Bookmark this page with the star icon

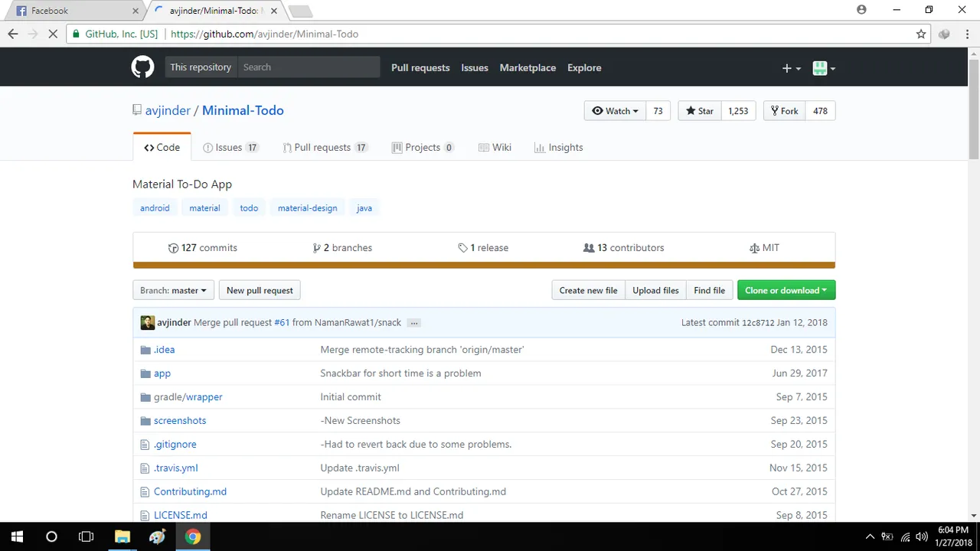click(x=921, y=34)
